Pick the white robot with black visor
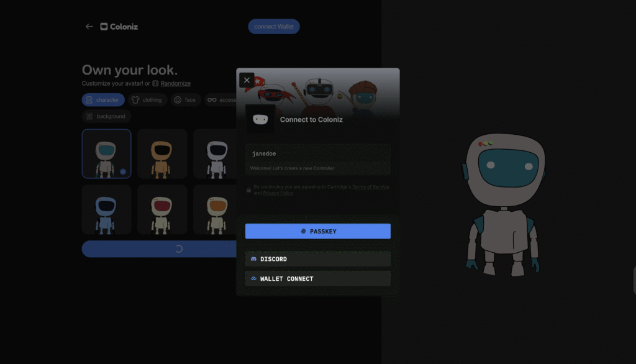The width and height of the screenshot is (636, 364). (216, 154)
